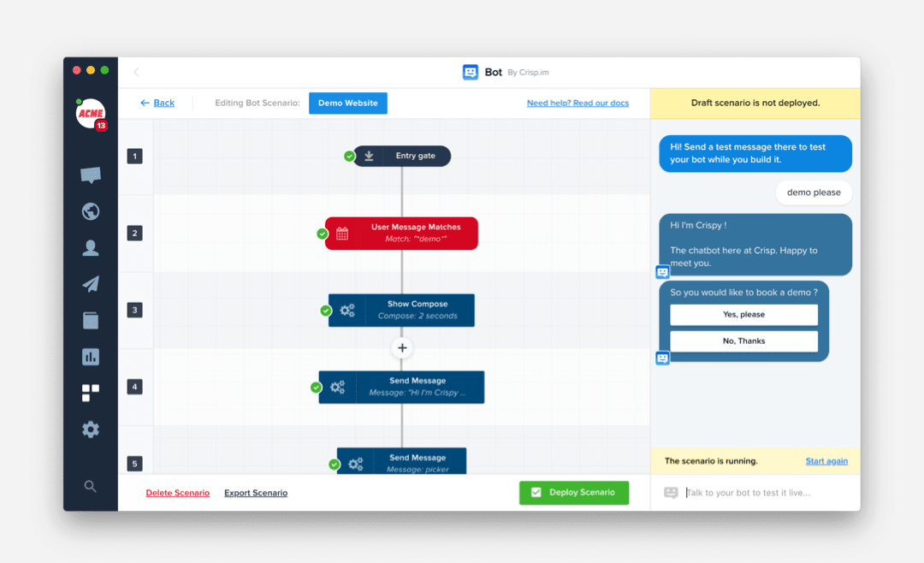Select the User Message Matches block

tap(401, 234)
